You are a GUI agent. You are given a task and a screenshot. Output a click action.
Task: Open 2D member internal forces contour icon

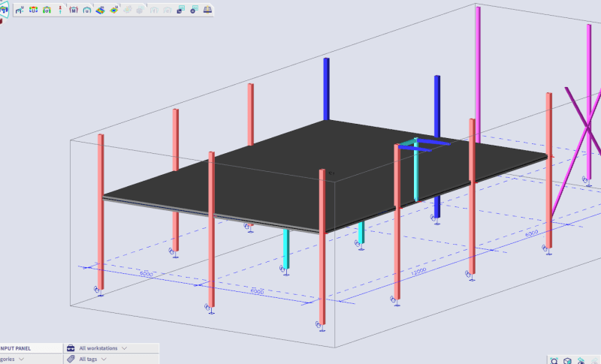click(100, 10)
